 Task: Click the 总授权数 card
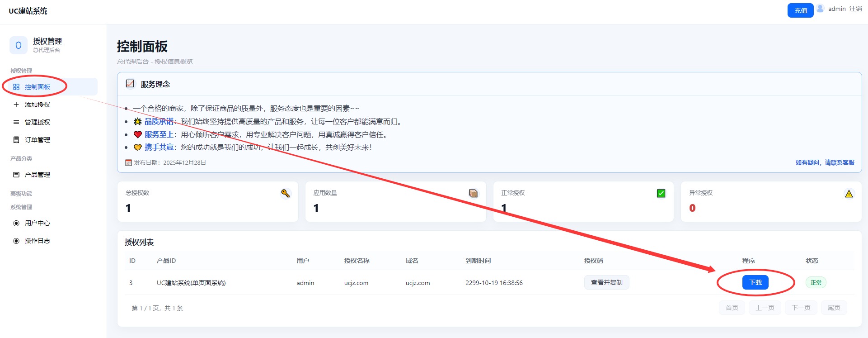[208, 201]
